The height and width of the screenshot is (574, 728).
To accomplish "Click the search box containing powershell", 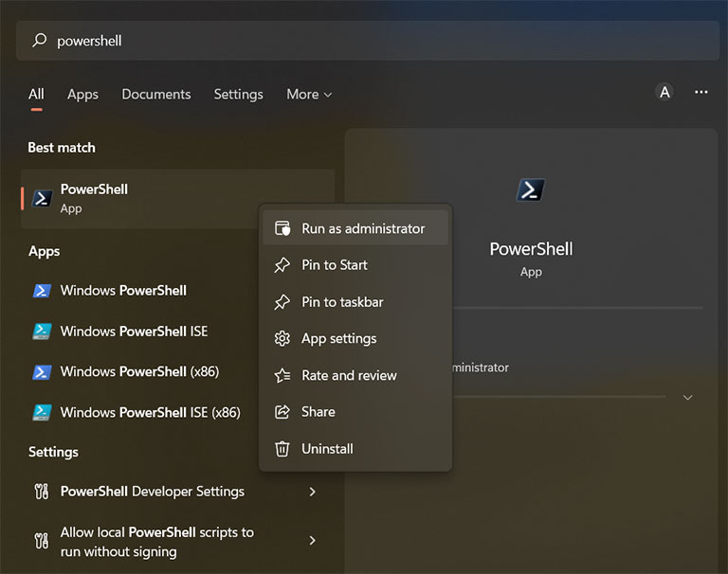I will pos(367,41).
